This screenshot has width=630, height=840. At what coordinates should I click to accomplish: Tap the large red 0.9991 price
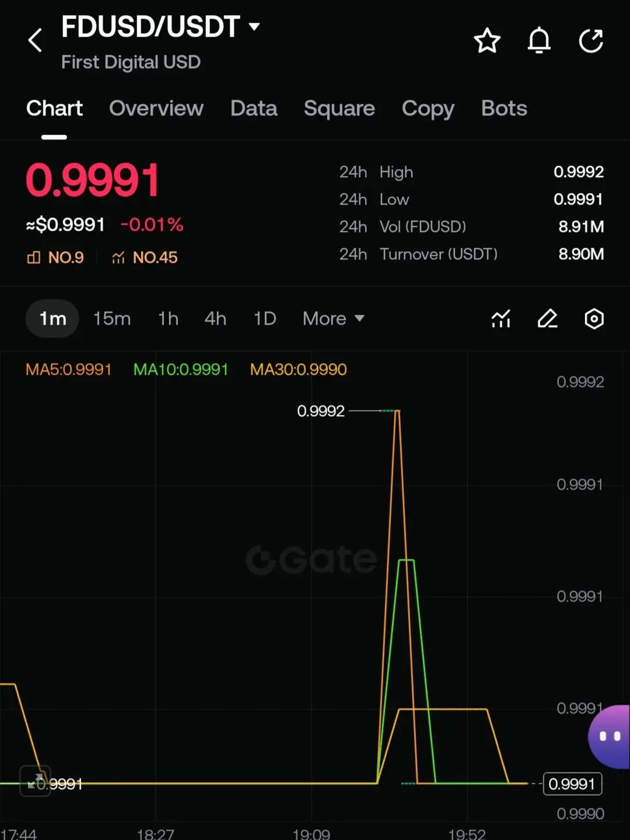(92, 180)
